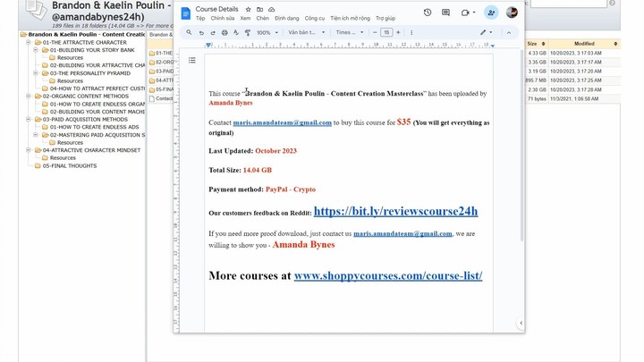
Task: Click the search icon in Docs toolbar
Action: pos(190,32)
